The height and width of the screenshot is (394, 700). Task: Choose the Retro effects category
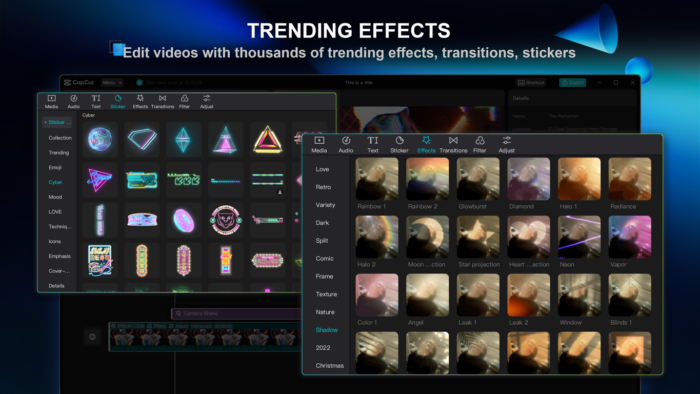click(323, 187)
